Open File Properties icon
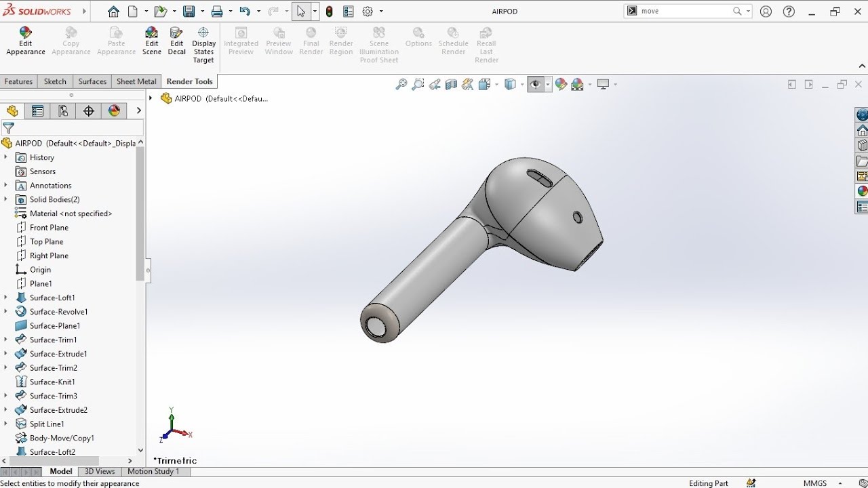Image resolution: width=868 pixels, height=488 pixels. click(349, 12)
